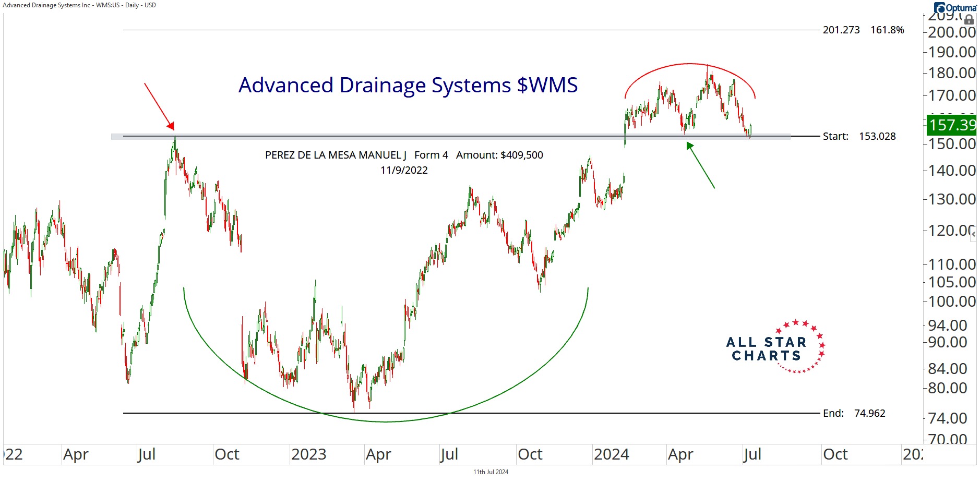Select the 11/9/2022 date annotation
The width and height of the screenshot is (980, 482).
pyautogui.click(x=404, y=171)
